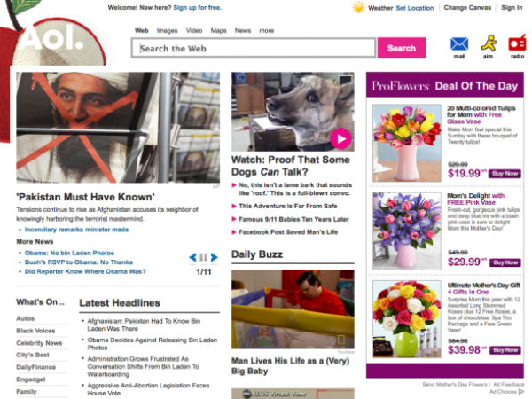The width and height of the screenshot is (532, 399).
Task: Open the Sign up for free link
Action: 197,7
